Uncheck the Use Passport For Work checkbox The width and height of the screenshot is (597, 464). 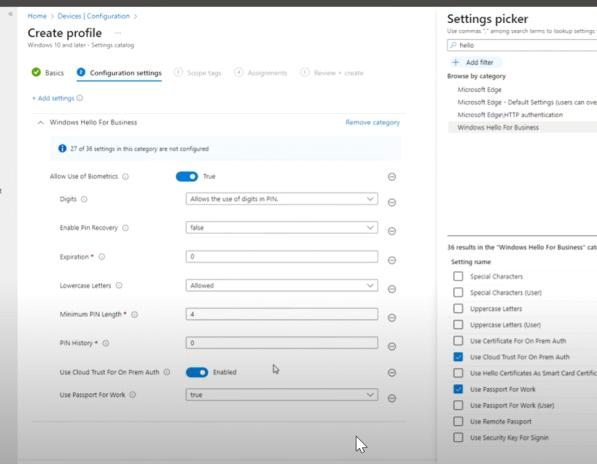click(x=458, y=389)
